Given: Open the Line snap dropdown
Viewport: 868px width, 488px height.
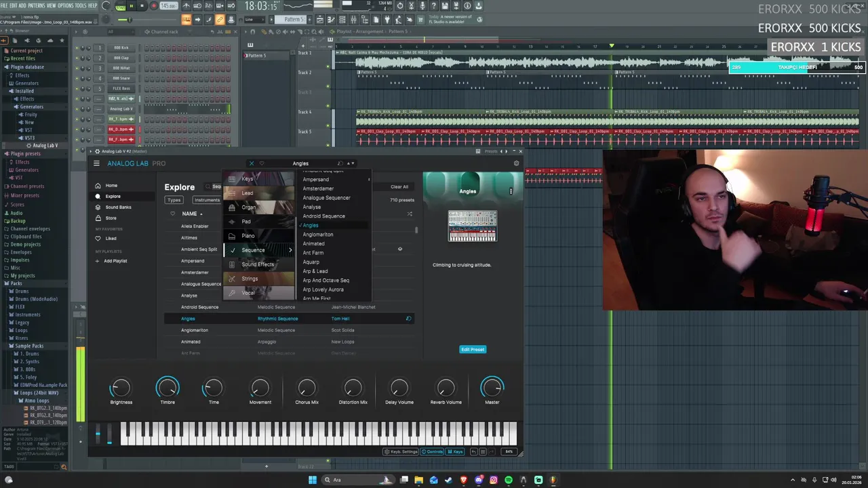Looking at the screenshot, I should pyautogui.click(x=254, y=20).
